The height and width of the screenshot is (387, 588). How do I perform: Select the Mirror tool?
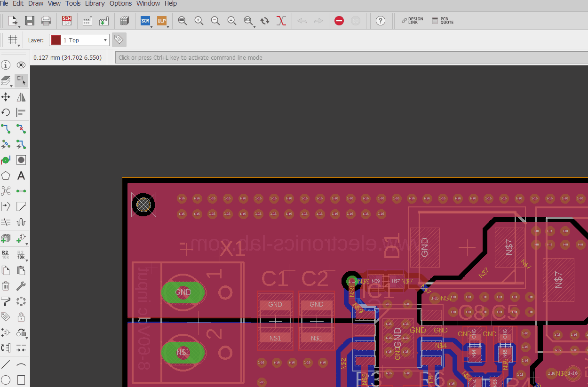coord(21,97)
